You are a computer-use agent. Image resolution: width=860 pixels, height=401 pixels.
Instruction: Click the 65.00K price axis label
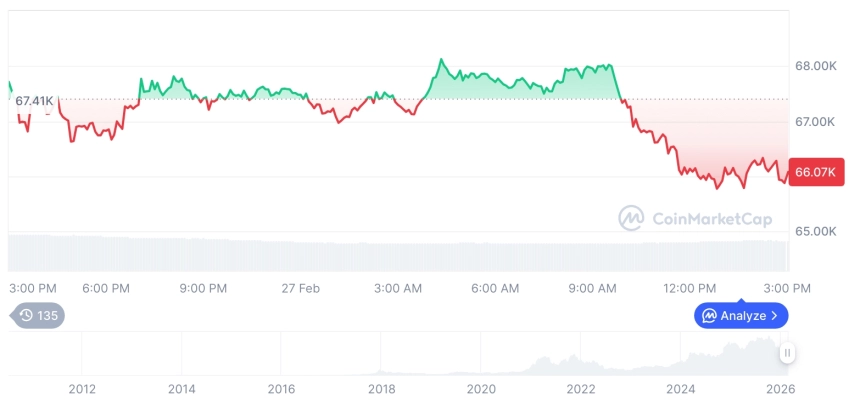pyautogui.click(x=815, y=231)
